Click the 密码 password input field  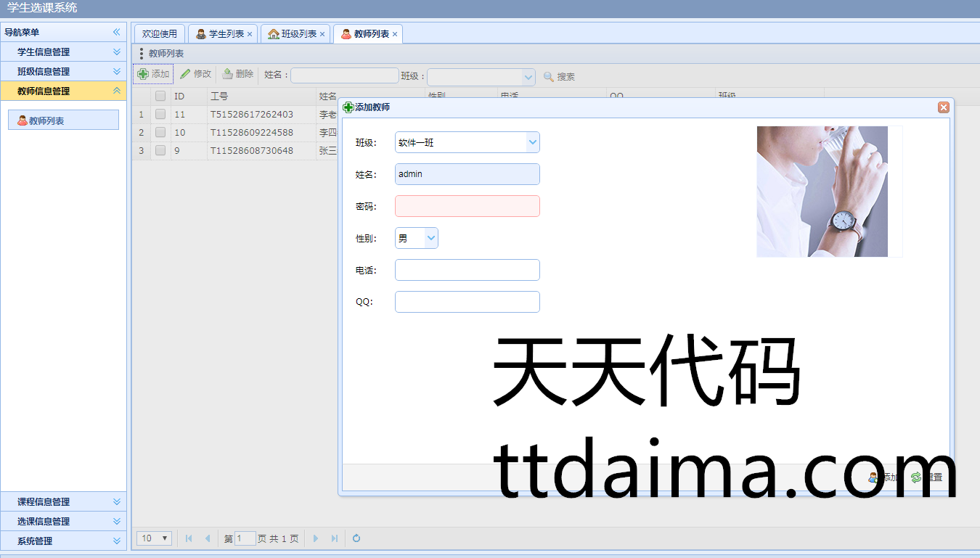pyautogui.click(x=467, y=206)
